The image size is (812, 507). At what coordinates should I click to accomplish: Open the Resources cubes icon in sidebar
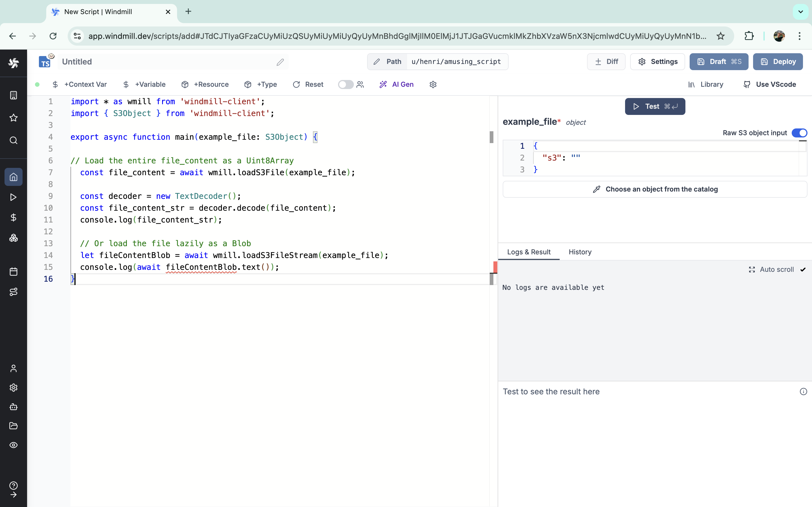coord(14,238)
